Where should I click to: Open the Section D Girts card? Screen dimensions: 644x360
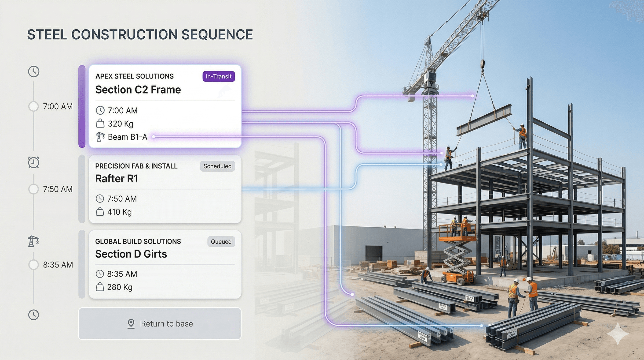tap(131, 254)
